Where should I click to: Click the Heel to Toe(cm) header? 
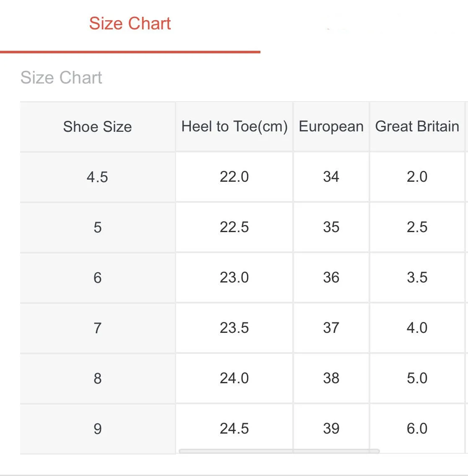(234, 127)
